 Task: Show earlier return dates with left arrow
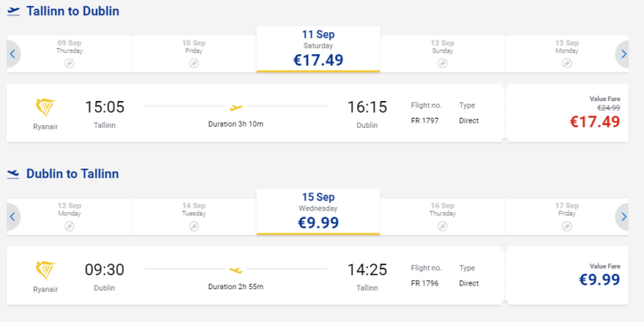coord(12,216)
